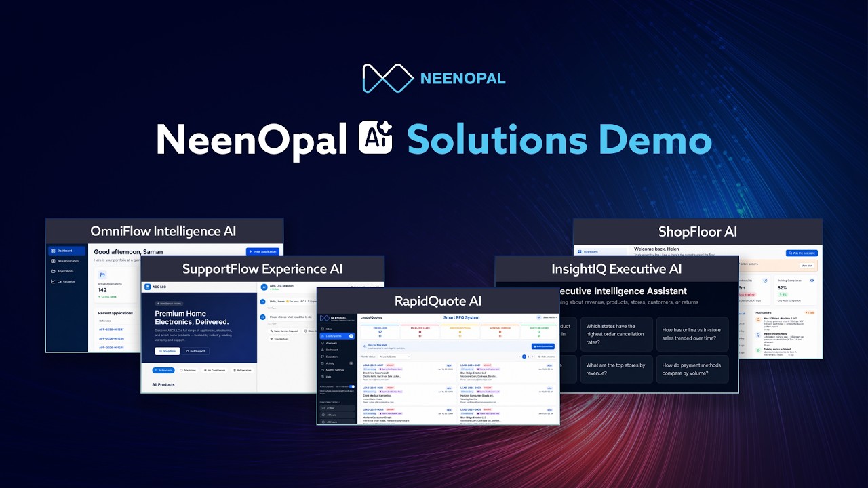Image resolution: width=868 pixels, height=488 pixels.
Task: Select the Refrigerators category tab
Action: click(x=243, y=370)
